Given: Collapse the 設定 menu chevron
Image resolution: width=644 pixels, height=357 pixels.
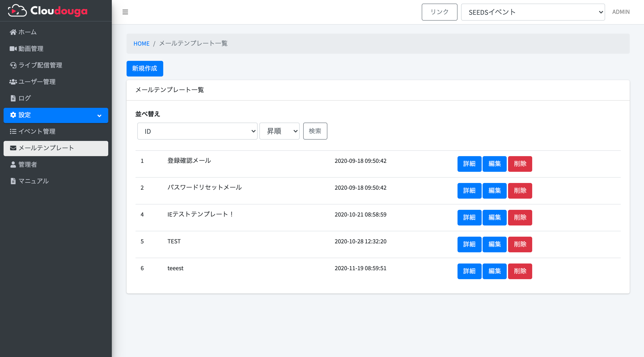Looking at the screenshot, I should tap(99, 115).
